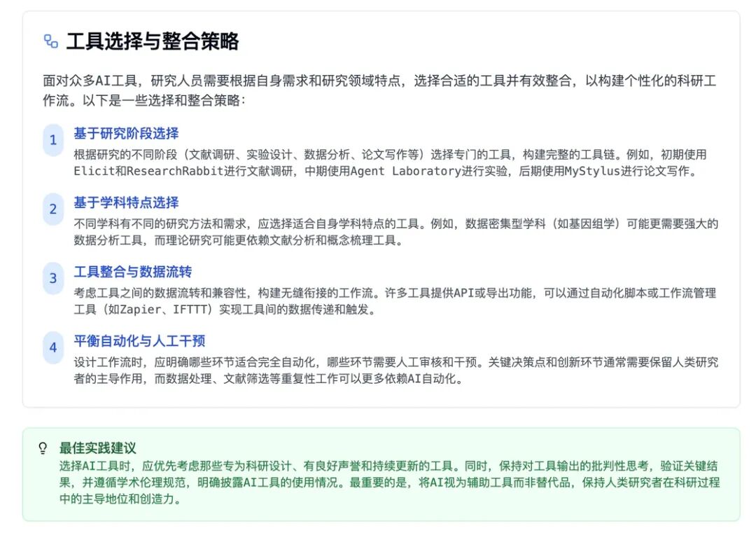The width and height of the screenshot is (756, 533).
Task: Click the tip paragraph starting 选择AI工具时
Action: point(390,483)
